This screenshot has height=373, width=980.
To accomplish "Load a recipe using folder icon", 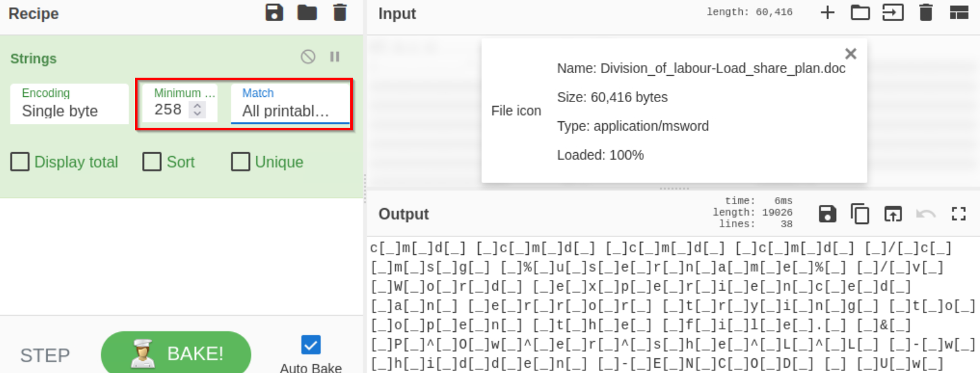I will coord(307,13).
